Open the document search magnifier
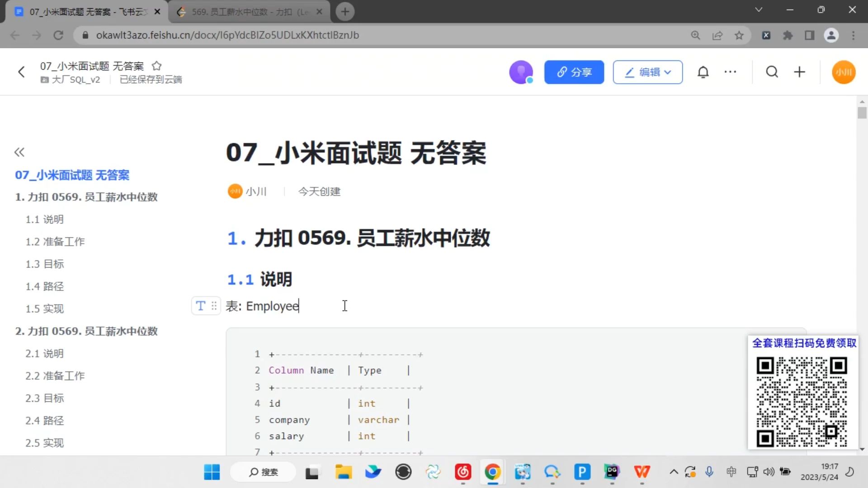 click(x=772, y=72)
